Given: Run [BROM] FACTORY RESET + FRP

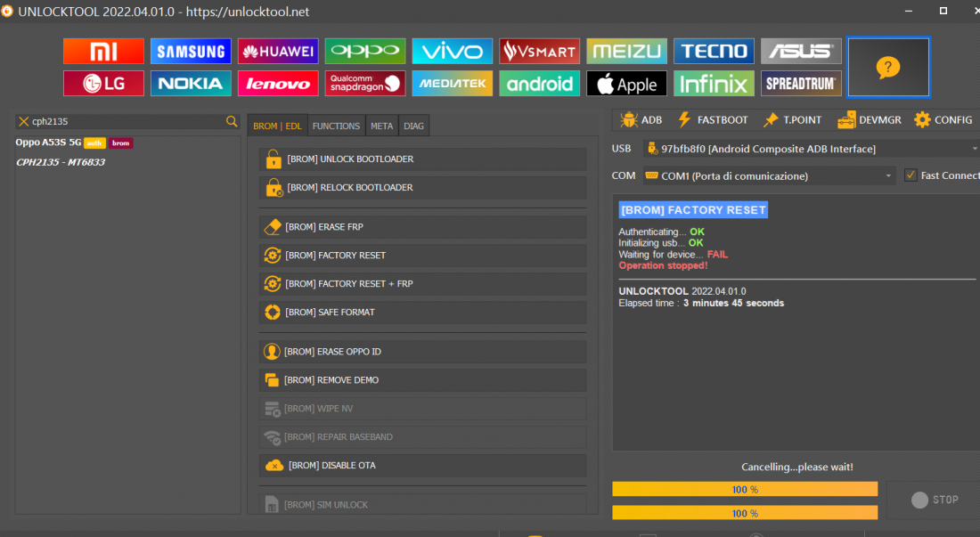Looking at the screenshot, I should [422, 284].
